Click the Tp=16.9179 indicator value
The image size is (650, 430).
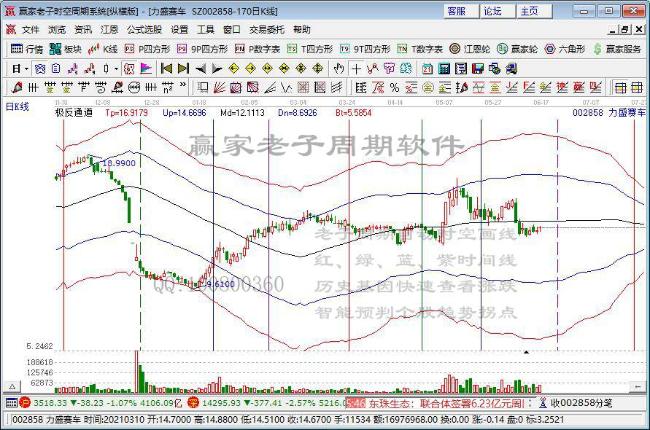tap(126, 112)
